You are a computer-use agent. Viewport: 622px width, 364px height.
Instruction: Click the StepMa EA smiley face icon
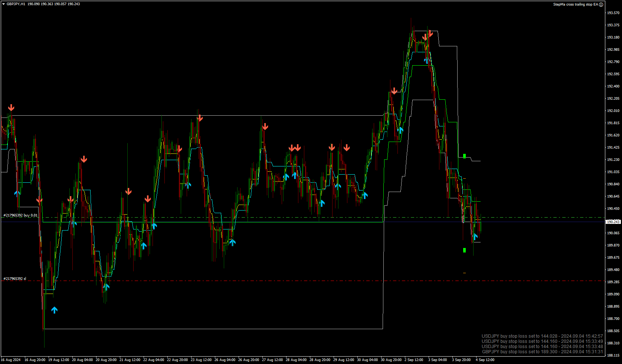[x=601, y=4]
